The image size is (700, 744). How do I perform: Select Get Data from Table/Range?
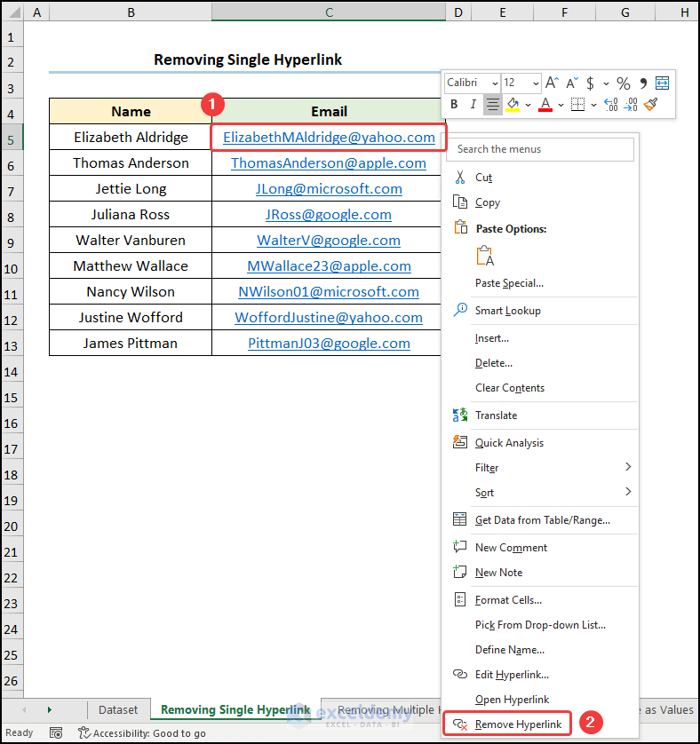(x=540, y=520)
